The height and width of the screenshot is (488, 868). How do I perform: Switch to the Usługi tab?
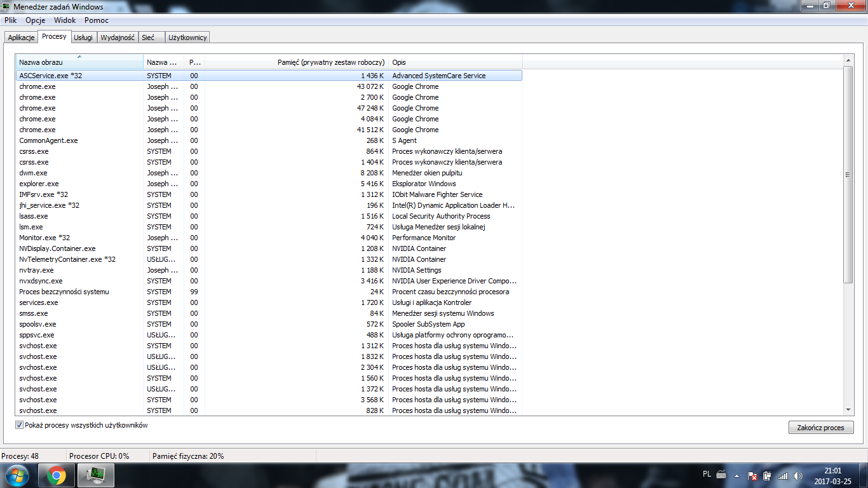pos(83,37)
